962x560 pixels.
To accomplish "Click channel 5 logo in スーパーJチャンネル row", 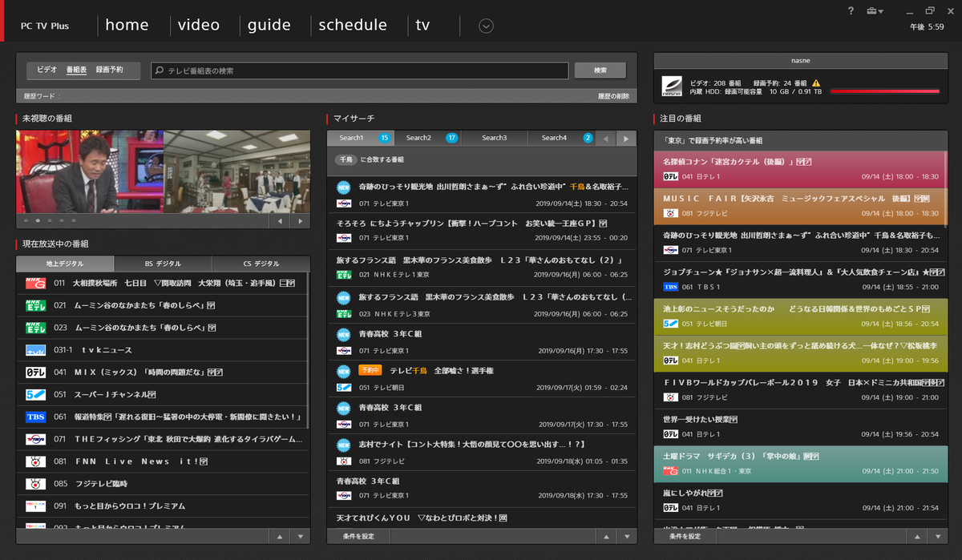I will pyautogui.click(x=36, y=394).
